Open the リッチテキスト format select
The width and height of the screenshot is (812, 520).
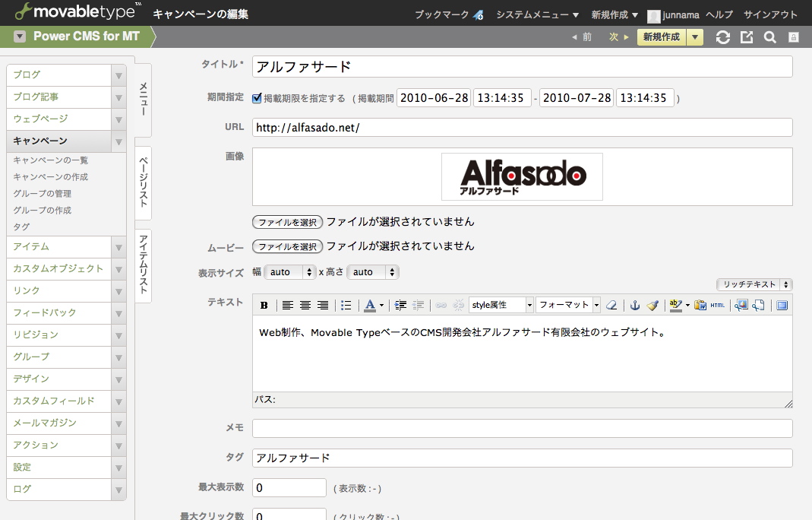tap(754, 284)
